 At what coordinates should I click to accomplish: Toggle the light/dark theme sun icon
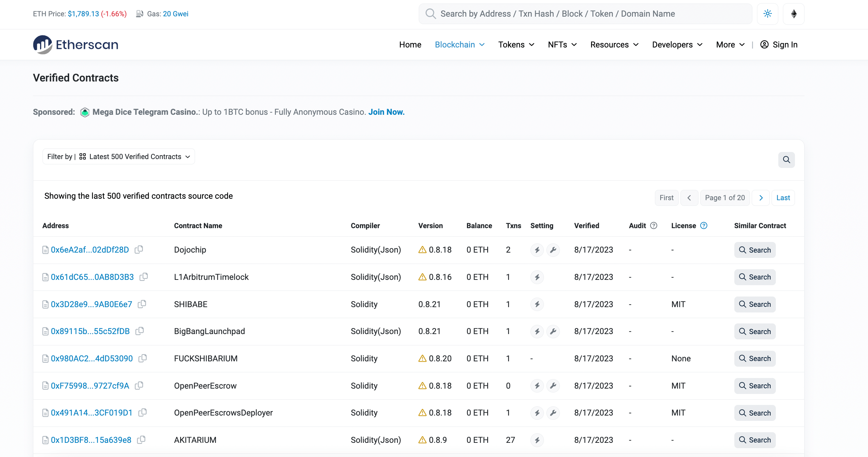(767, 14)
